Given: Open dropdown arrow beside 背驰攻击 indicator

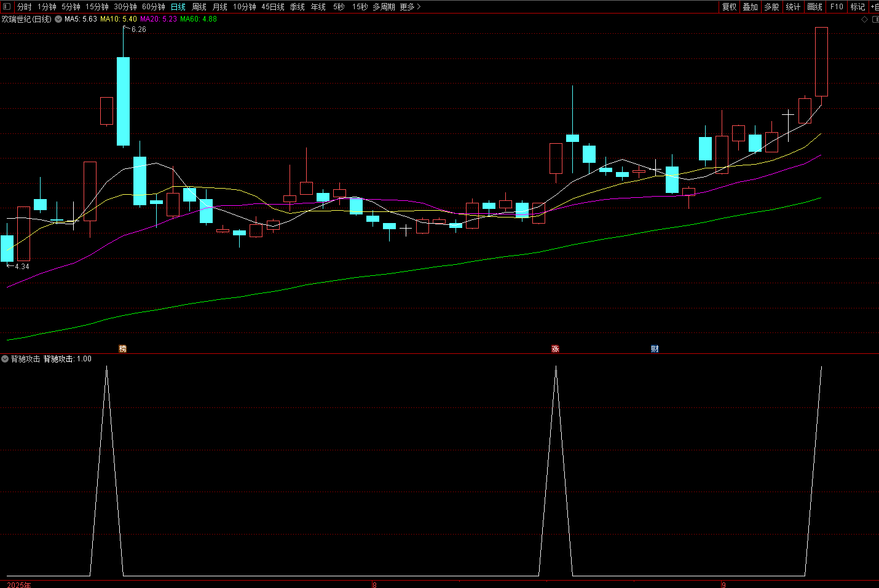Looking at the screenshot, I should (x=5, y=359).
